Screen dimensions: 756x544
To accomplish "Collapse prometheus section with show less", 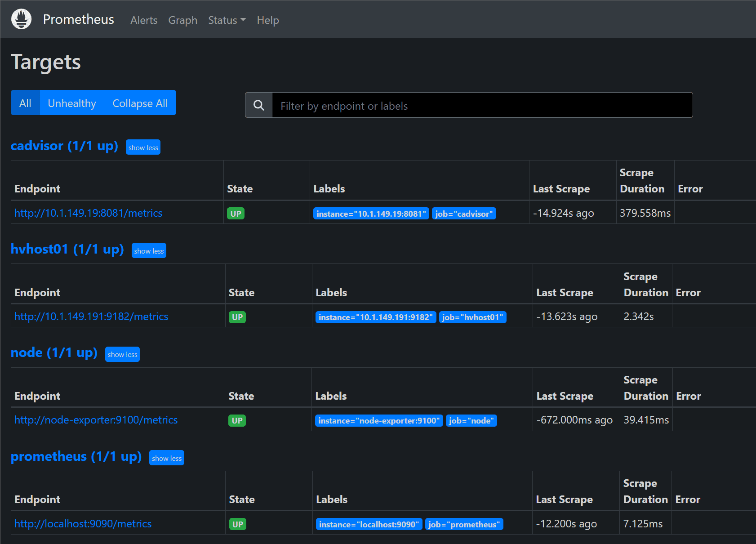I will (x=166, y=458).
